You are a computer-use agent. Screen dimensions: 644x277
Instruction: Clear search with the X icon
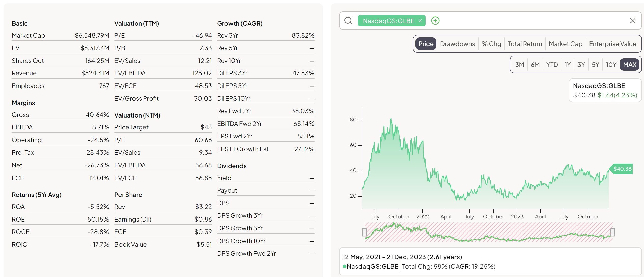pos(633,21)
